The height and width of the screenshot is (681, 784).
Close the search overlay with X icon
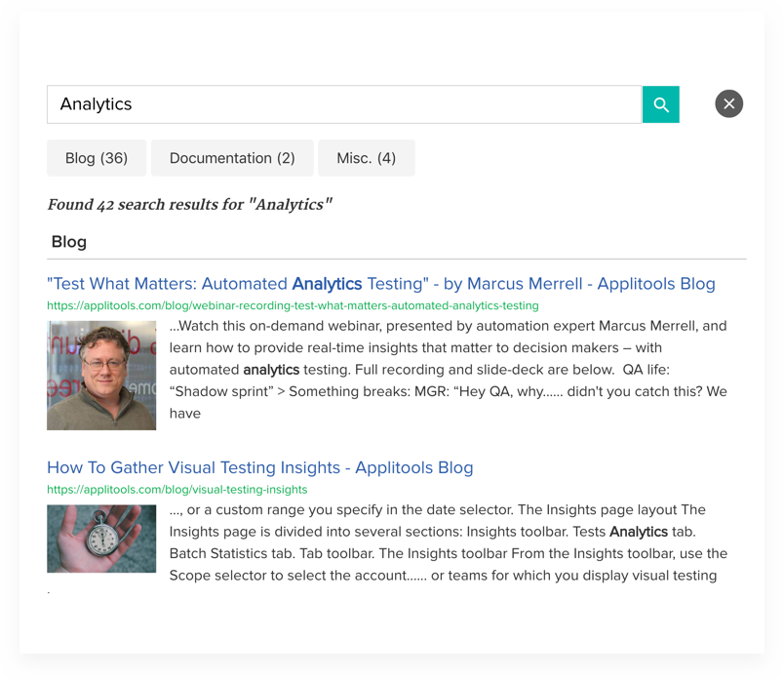728,104
